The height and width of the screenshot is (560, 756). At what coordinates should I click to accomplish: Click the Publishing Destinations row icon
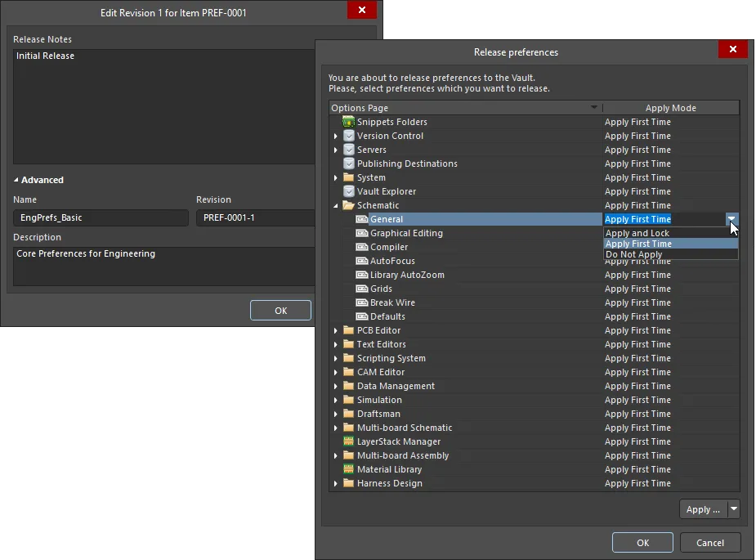coord(349,164)
